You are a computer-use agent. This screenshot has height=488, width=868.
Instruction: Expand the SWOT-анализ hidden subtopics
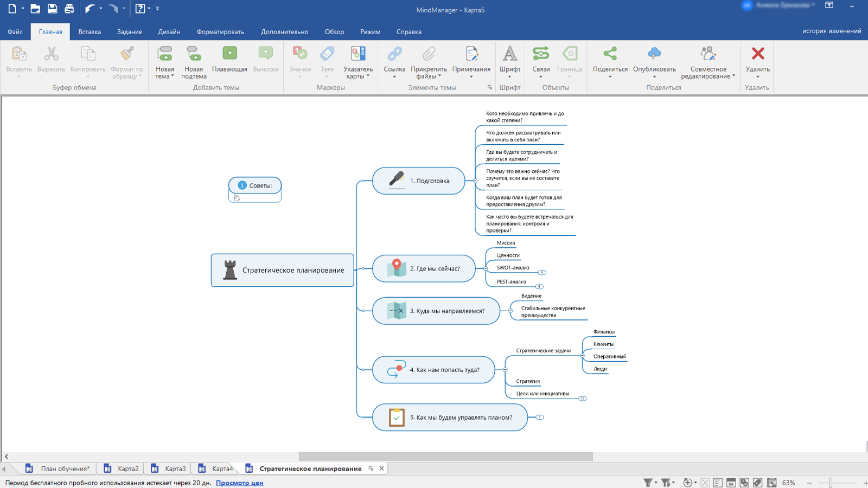[542, 273]
